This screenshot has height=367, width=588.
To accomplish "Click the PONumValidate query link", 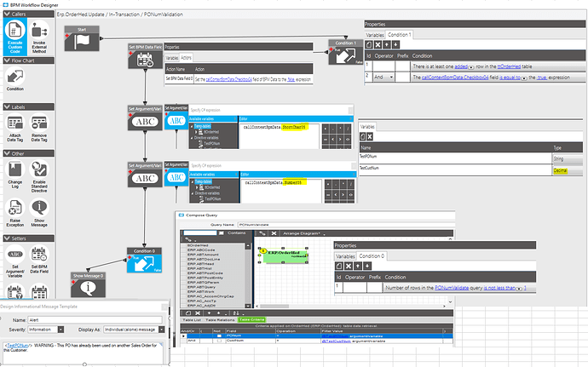I will (x=452, y=288).
